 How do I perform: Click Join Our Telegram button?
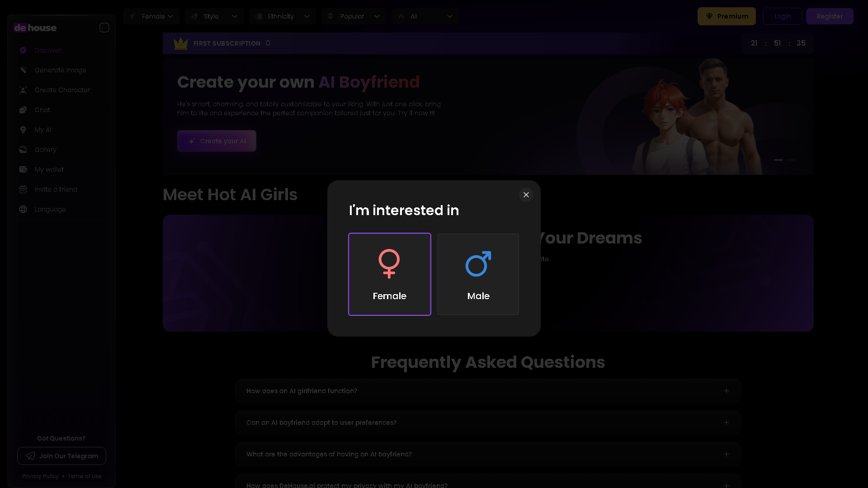[61, 456]
